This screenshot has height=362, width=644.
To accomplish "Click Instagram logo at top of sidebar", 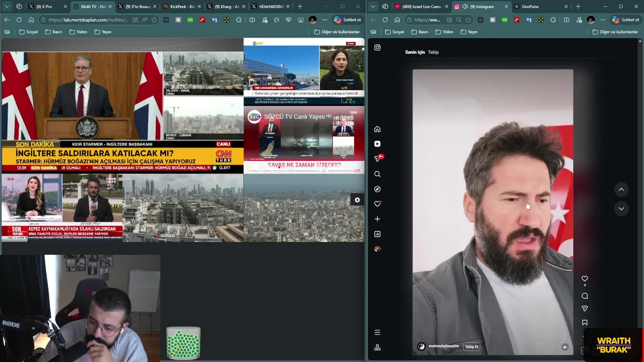I will coord(377,48).
